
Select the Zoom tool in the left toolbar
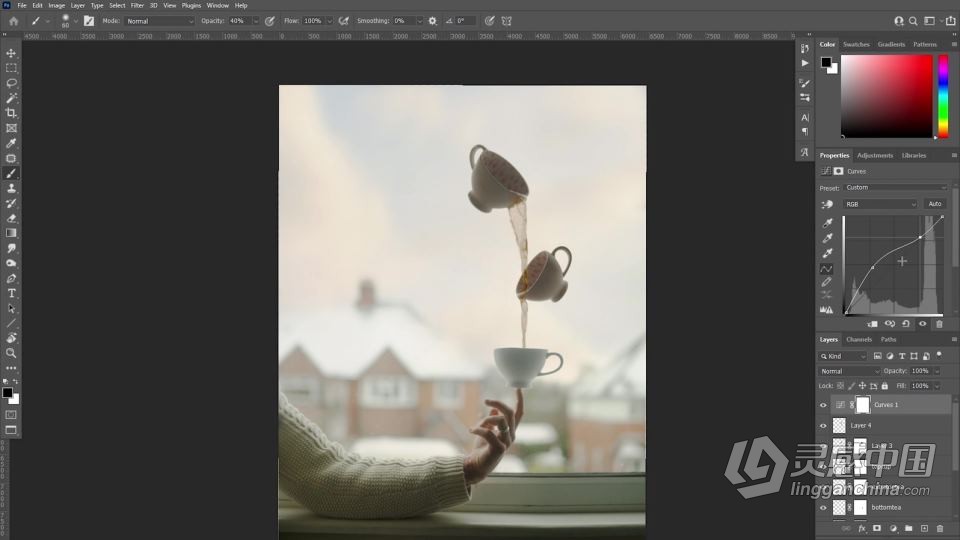pyautogui.click(x=11, y=353)
